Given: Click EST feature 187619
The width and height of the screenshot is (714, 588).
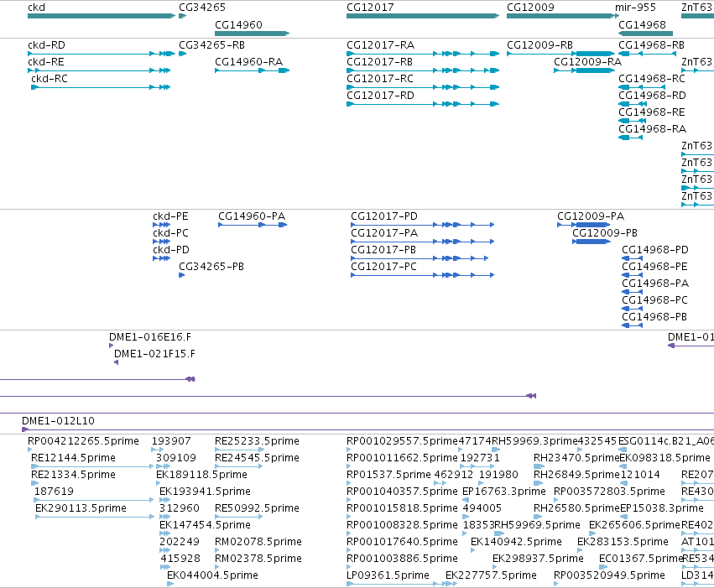Looking at the screenshot, I should pos(54,492).
